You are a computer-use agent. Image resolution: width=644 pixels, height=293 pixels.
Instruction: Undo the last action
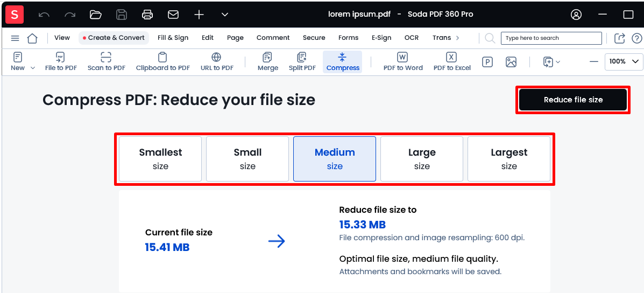[x=44, y=15]
